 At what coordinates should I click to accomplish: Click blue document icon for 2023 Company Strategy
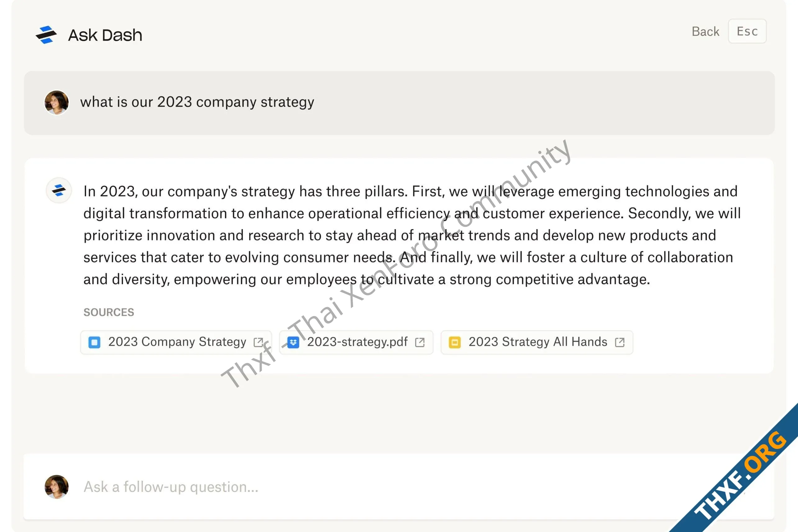point(94,342)
